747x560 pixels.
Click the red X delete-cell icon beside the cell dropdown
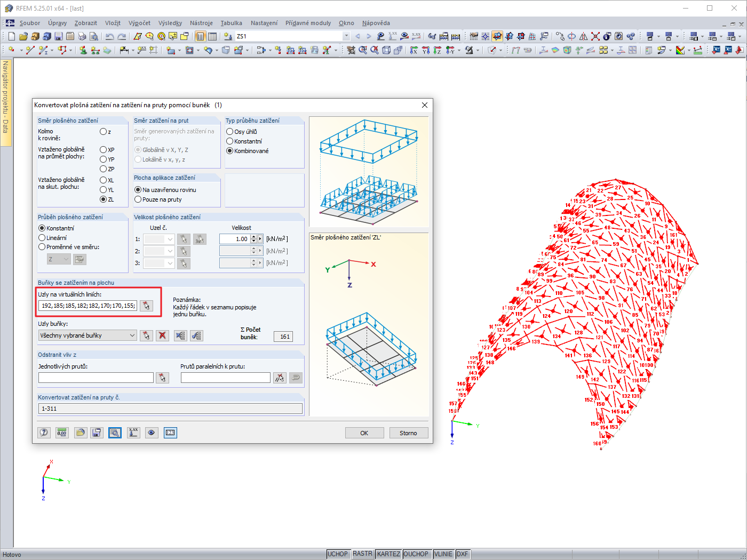click(x=162, y=335)
